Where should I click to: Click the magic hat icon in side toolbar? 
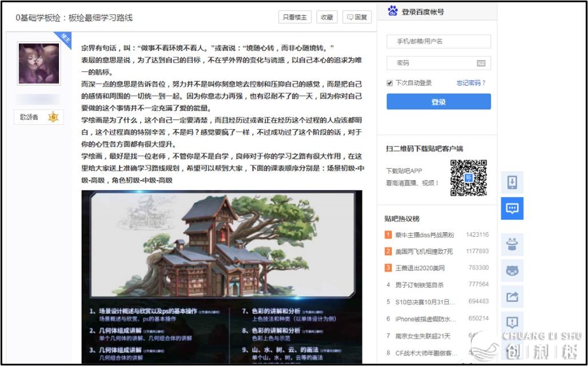512,245
